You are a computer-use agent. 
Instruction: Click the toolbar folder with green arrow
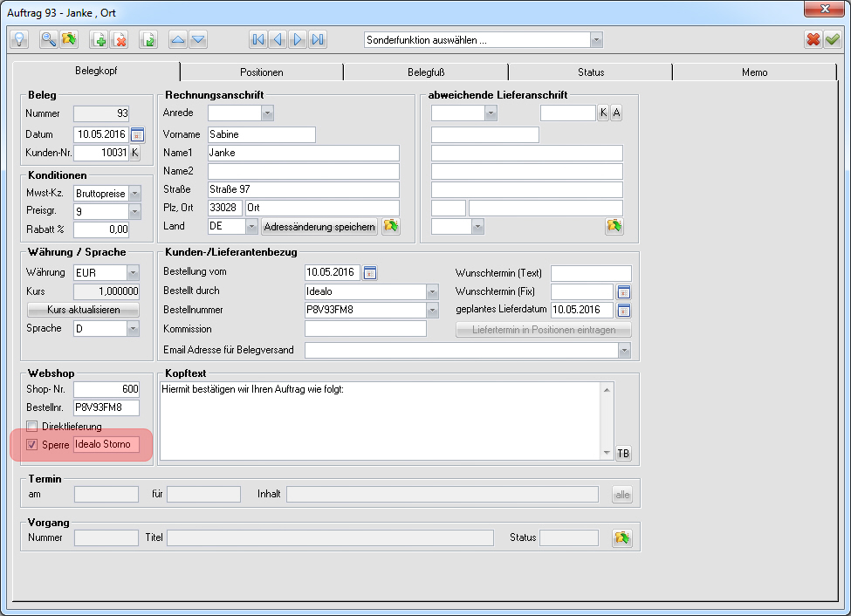pos(69,39)
